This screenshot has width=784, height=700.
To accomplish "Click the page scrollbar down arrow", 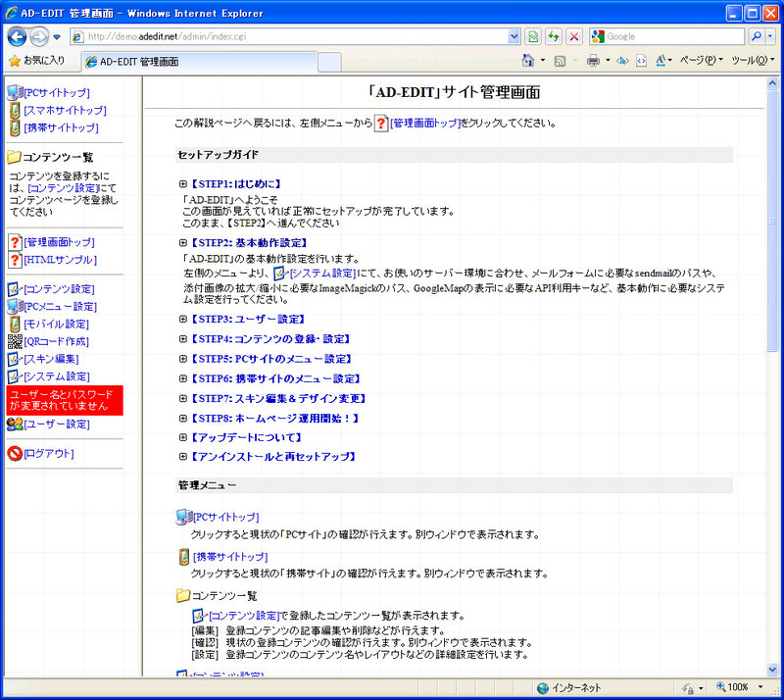I will [772, 670].
